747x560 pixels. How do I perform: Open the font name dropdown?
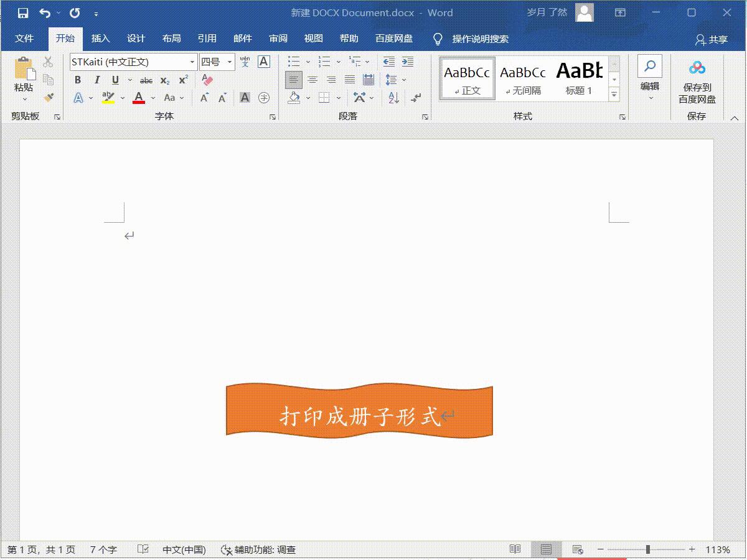tap(192, 62)
